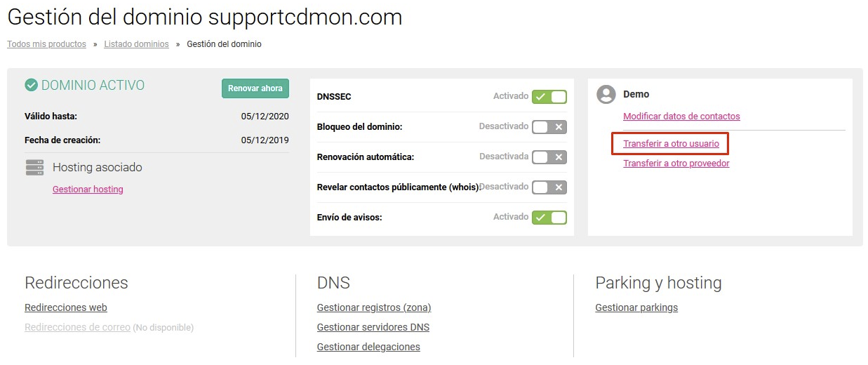Switch off Envío de avisos toggle
868x365 pixels.
(x=549, y=218)
